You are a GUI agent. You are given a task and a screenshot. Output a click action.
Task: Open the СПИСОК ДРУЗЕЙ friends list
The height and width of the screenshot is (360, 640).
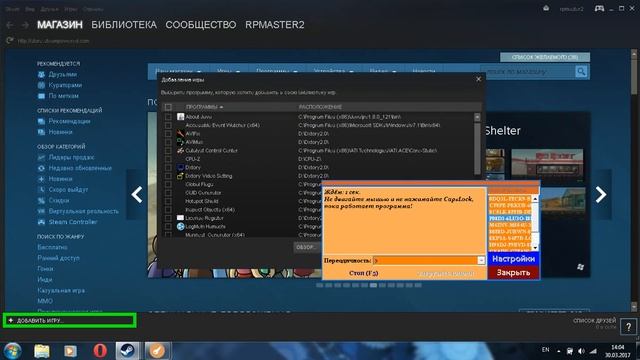(594, 321)
